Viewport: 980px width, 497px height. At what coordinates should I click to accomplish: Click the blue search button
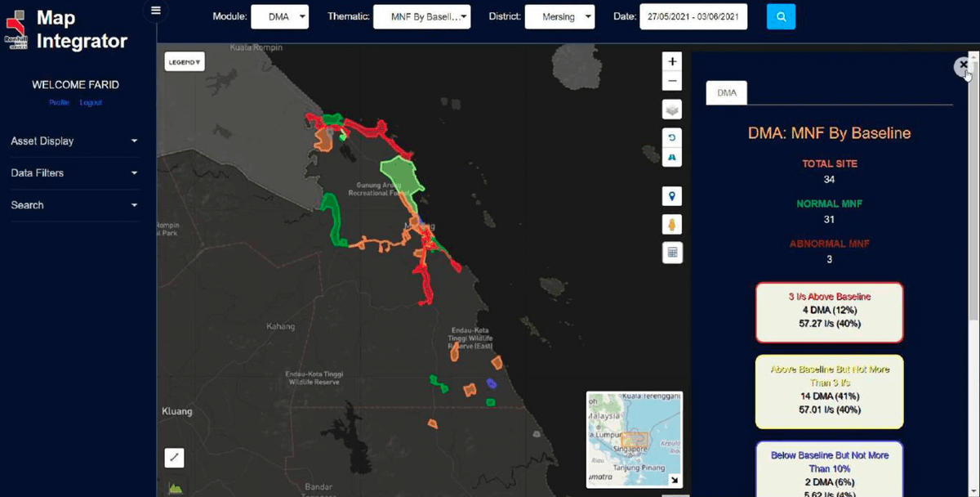[x=781, y=16]
